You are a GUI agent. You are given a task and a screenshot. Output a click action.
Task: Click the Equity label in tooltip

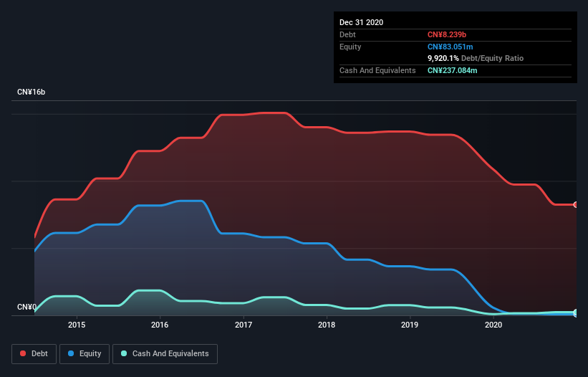(350, 47)
